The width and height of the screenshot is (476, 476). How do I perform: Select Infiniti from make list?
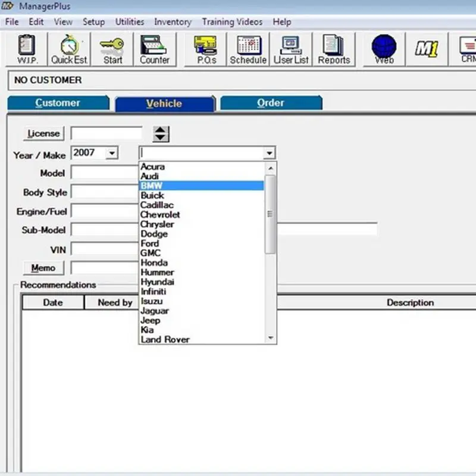click(202, 292)
